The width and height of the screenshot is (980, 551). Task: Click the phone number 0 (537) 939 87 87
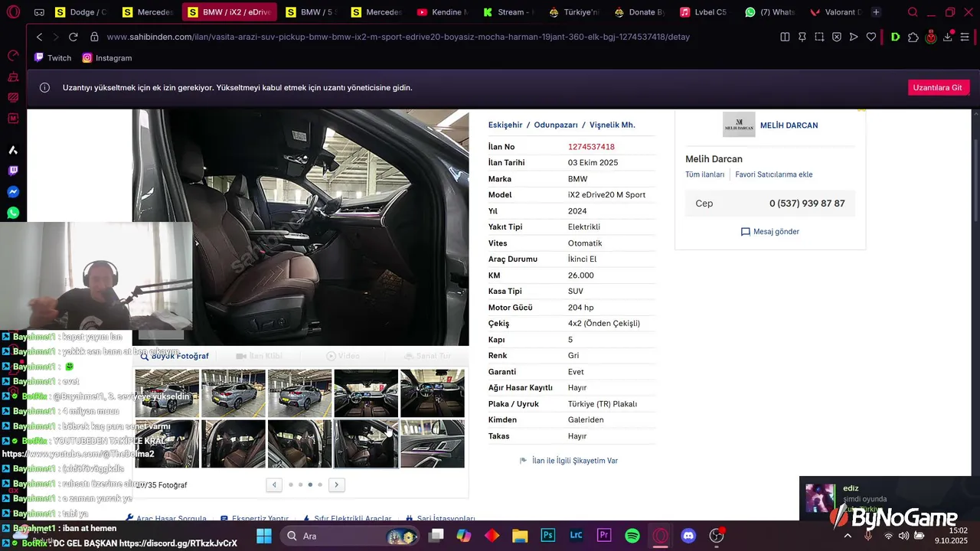click(x=807, y=204)
